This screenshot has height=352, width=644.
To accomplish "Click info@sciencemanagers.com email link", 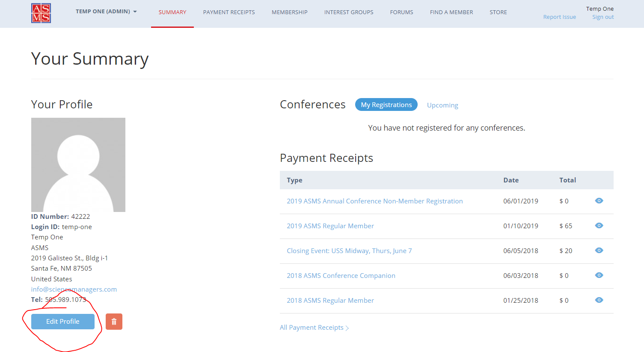I will pos(74,289).
